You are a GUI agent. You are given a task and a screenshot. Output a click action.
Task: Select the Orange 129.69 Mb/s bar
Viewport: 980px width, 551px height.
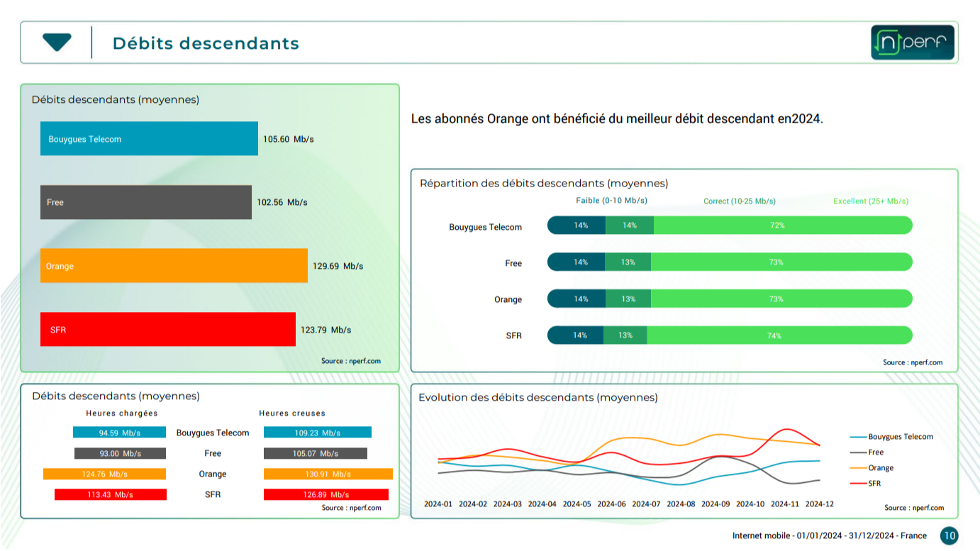174,266
